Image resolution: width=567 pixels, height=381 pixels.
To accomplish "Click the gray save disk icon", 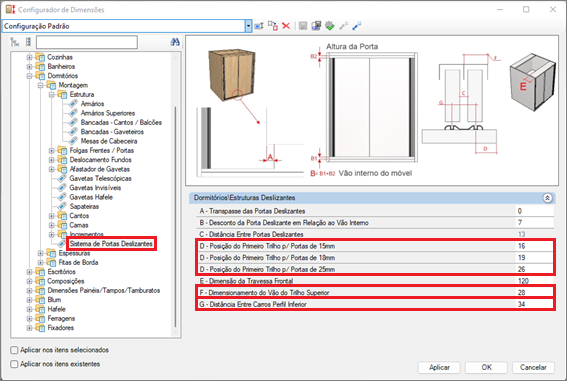I will pyautogui.click(x=303, y=26).
